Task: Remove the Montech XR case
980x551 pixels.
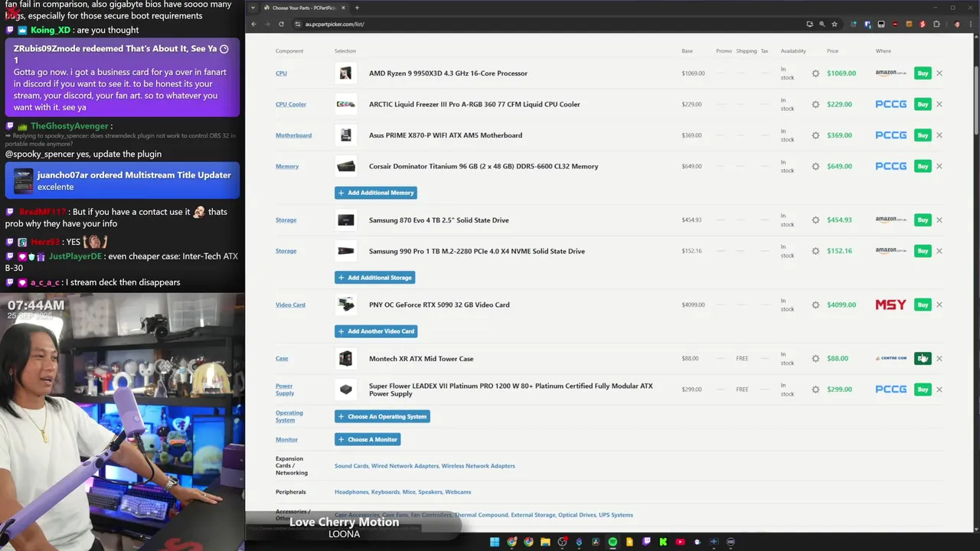Action: click(x=939, y=358)
